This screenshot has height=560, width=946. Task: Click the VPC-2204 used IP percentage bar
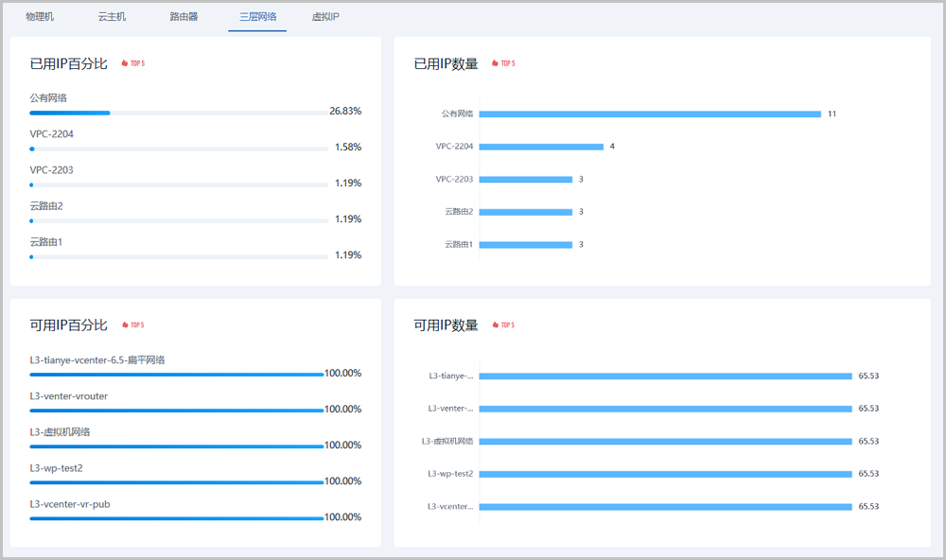click(x=178, y=149)
